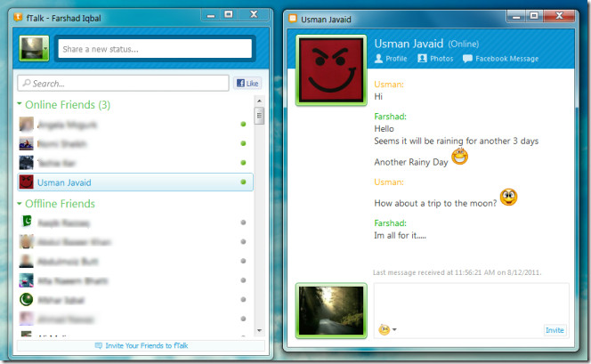
Task: Minimize the Usman Javaid chat window
Action: tap(516, 16)
